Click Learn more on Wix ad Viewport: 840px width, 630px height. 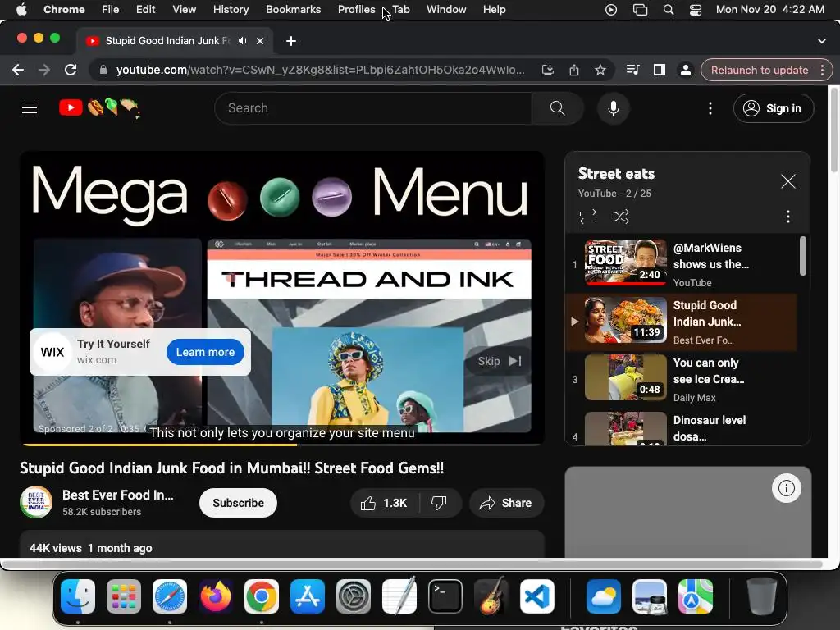pyautogui.click(x=205, y=352)
